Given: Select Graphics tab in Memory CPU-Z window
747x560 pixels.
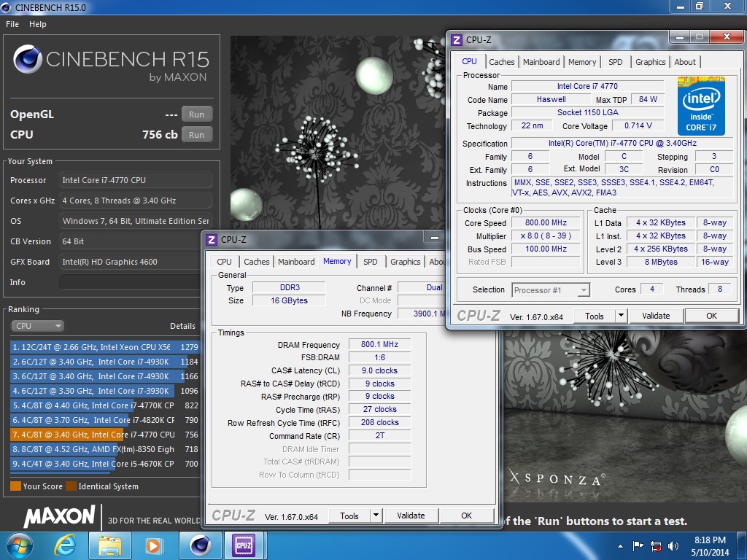Looking at the screenshot, I should pos(405,262).
